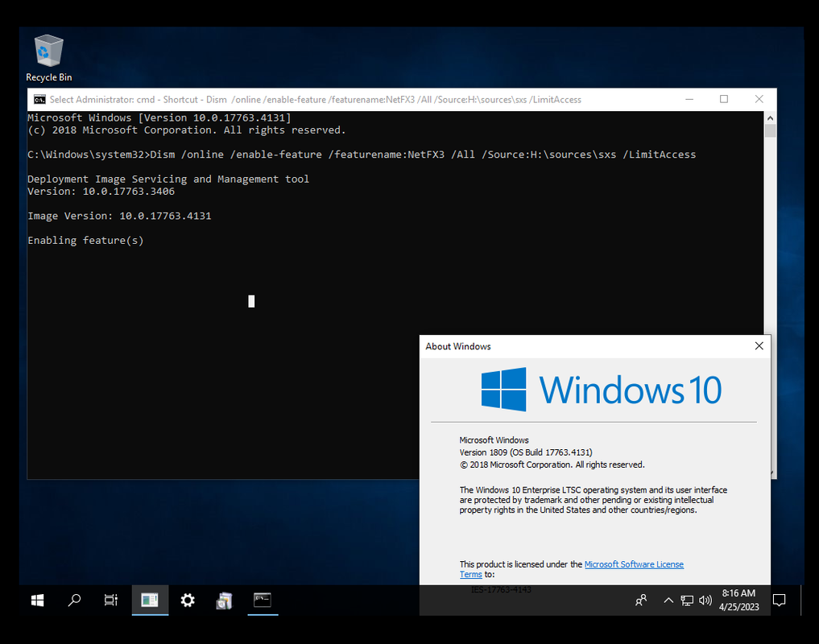Click 'Deployment Image Servicing and Management tool' line
819x644 pixels.
168,180
